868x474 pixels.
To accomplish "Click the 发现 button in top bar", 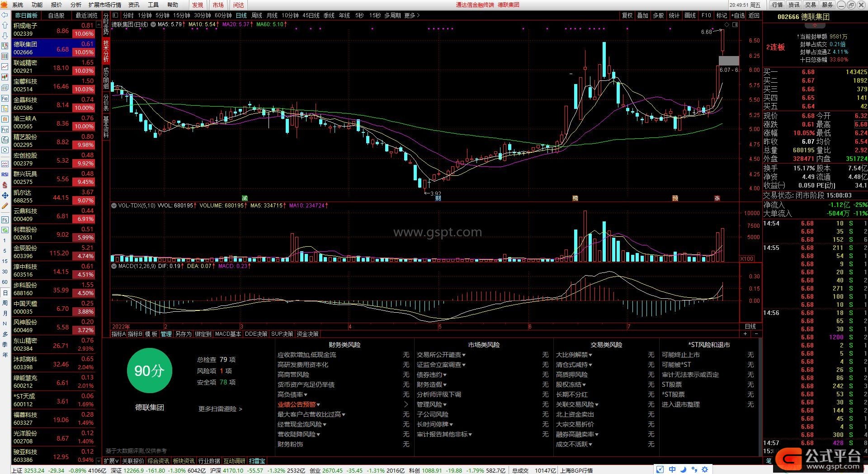I will (x=198, y=5).
